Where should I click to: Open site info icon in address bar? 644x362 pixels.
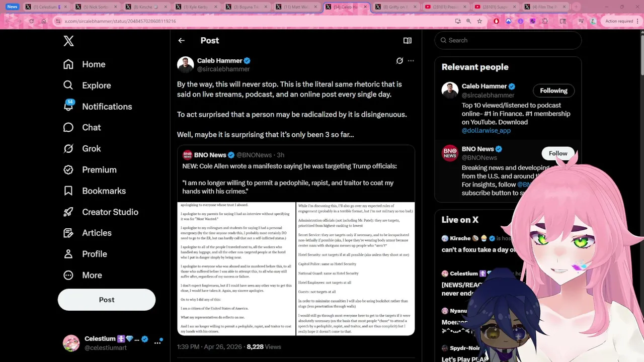[58, 21]
